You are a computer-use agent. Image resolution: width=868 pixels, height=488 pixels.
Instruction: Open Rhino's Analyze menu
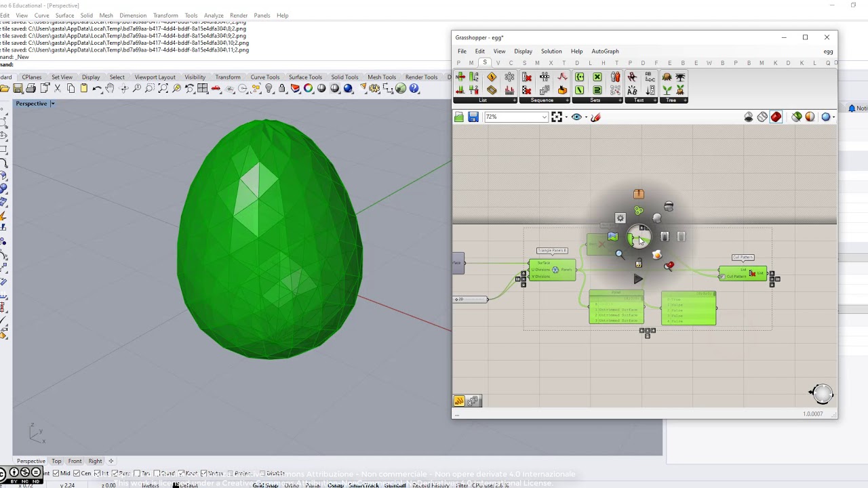214,15
